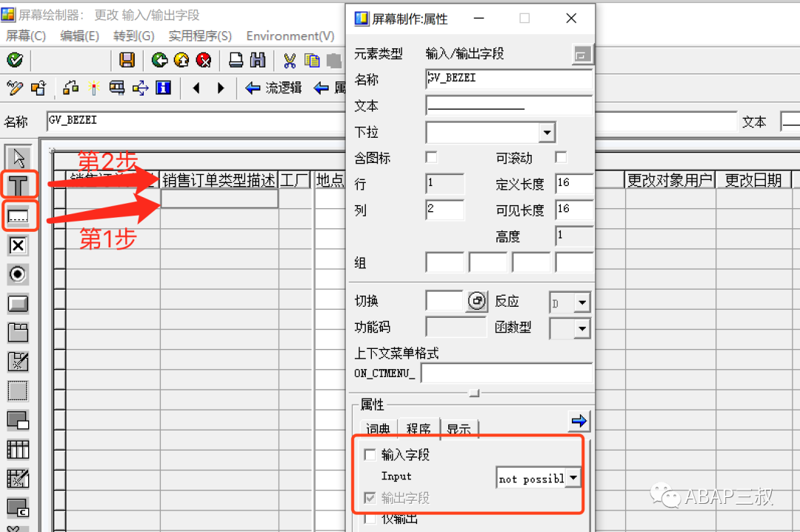This screenshot has width=800, height=532.
Task: Switch to the 程序 tab
Action: 419,429
